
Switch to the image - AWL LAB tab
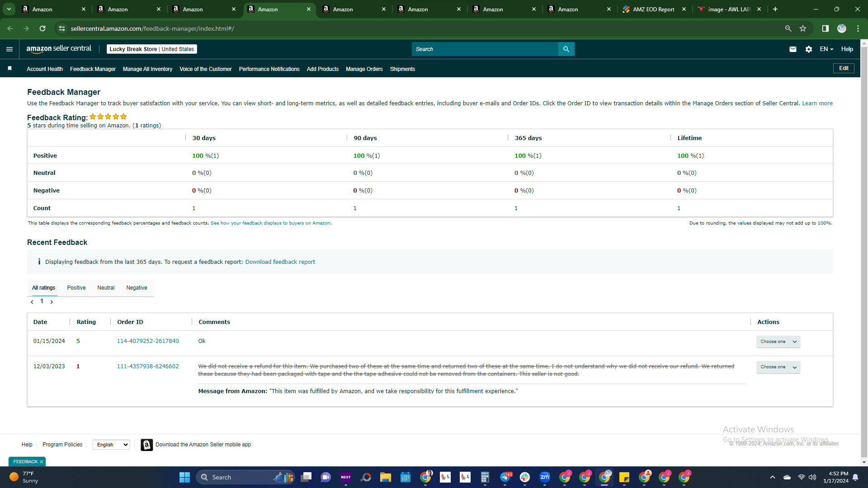point(729,9)
